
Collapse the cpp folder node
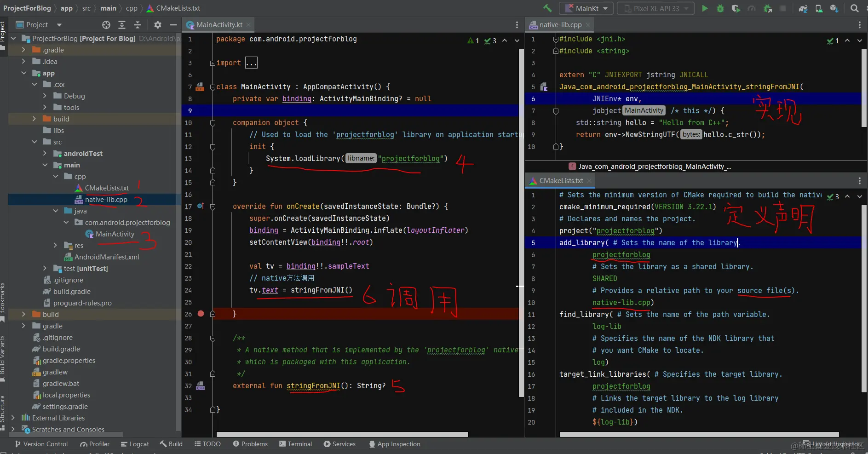click(x=56, y=177)
